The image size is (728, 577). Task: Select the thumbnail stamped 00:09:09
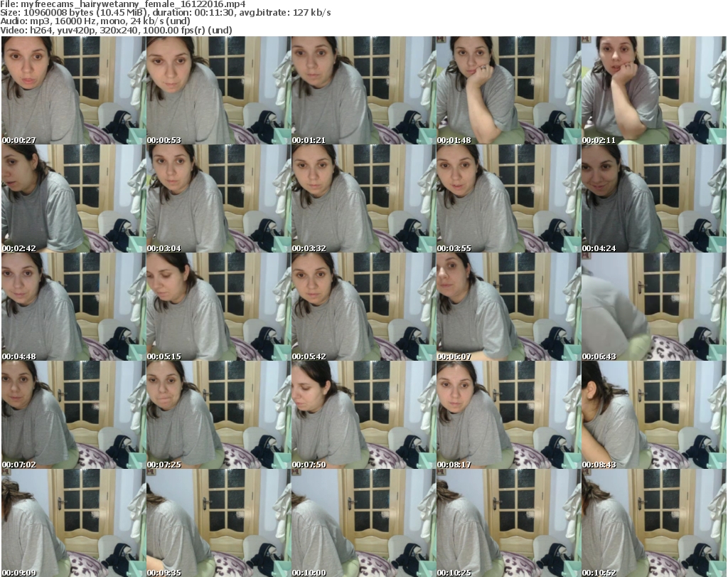coord(74,523)
